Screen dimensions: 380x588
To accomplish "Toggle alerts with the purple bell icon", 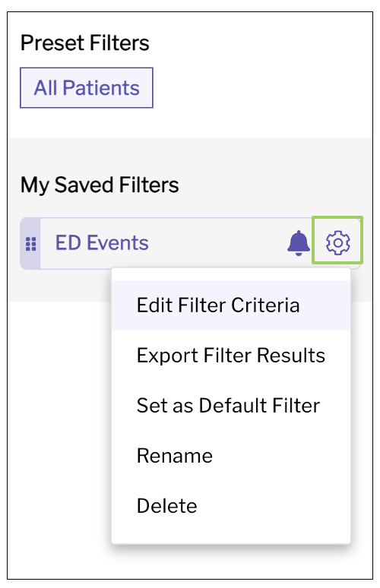I will 299,243.
